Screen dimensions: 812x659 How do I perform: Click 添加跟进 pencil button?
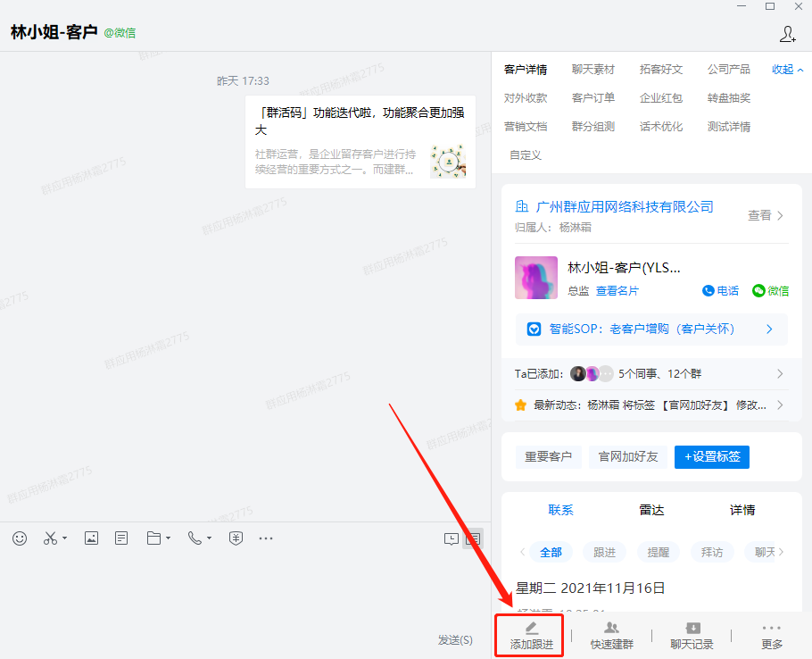[531, 635]
